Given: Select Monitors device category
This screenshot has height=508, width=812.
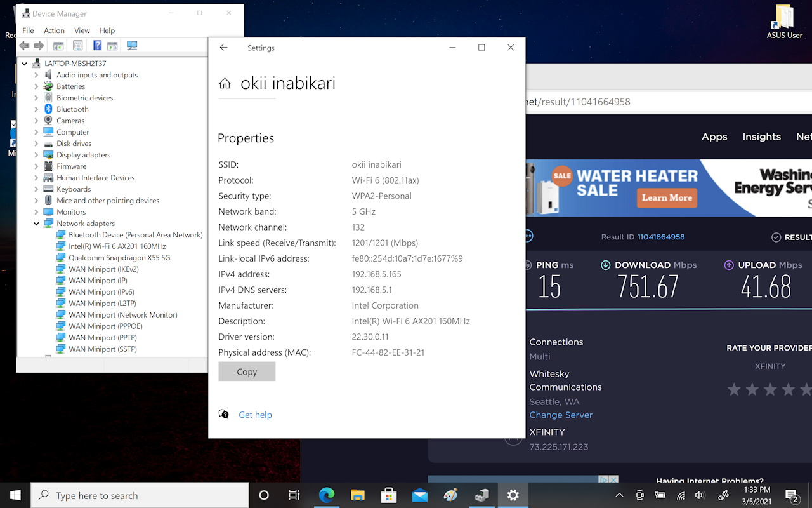Looking at the screenshot, I should coord(71,212).
